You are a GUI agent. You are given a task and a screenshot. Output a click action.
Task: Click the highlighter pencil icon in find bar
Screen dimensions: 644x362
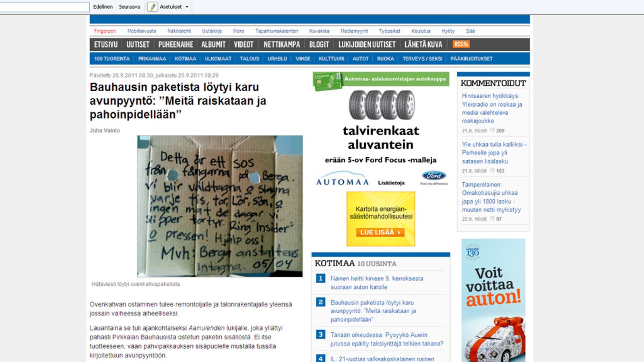pyautogui.click(x=153, y=7)
